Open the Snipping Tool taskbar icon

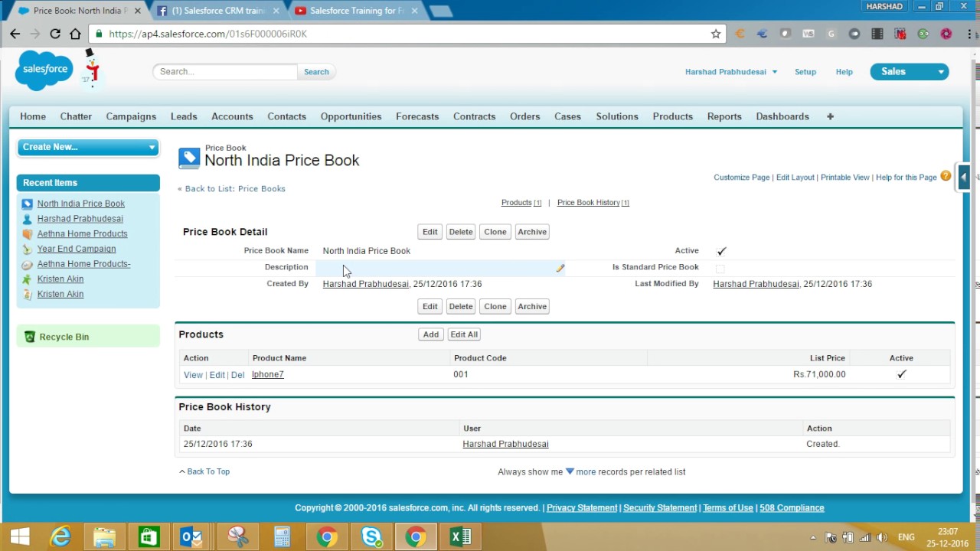point(238,536)
